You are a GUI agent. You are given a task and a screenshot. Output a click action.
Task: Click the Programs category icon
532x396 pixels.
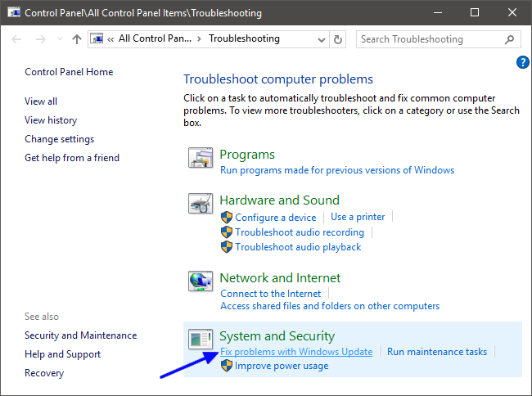point(201,158)
